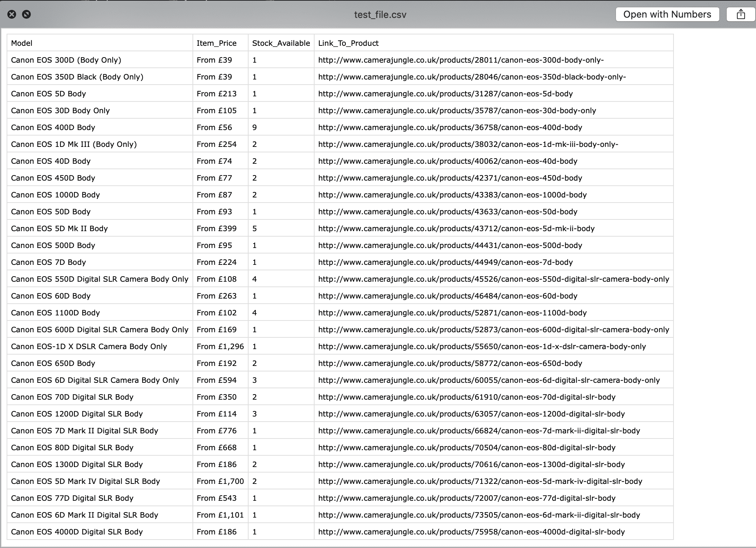Click the canon-eos-7d-body product URL

[x=445, y=262]
